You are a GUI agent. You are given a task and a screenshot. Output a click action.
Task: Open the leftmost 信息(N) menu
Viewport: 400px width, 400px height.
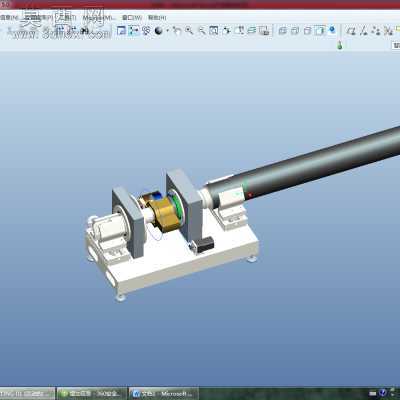(x=9, y=18)
